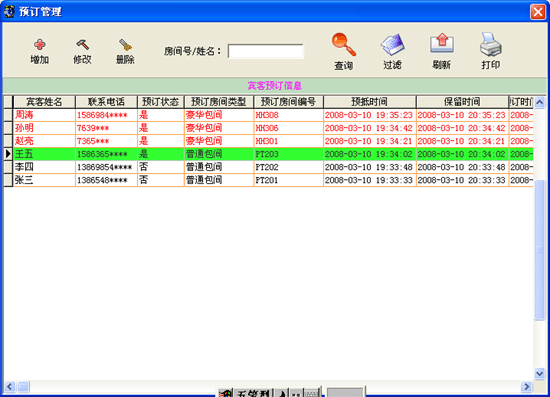Click the printer Print (打印) icon
Viewport: 550px width, 397px height.
(x=491, y=45)
